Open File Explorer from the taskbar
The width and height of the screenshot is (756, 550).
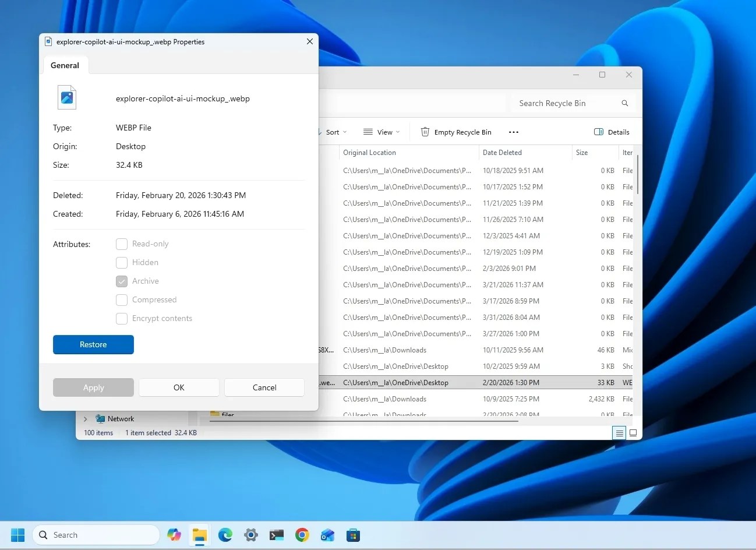pos(200,535)
